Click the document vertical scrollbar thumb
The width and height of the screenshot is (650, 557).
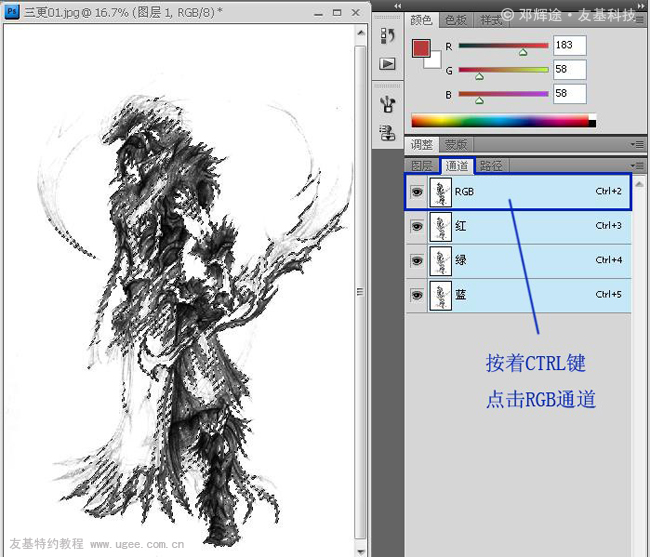point(360,292)
